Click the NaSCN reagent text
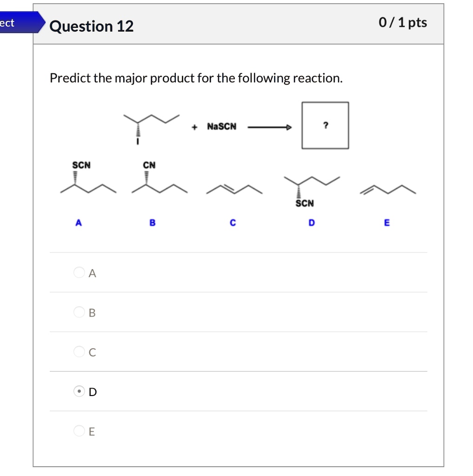Image resolution: width=473 pixels, height=476 pixels. point(222,126)
